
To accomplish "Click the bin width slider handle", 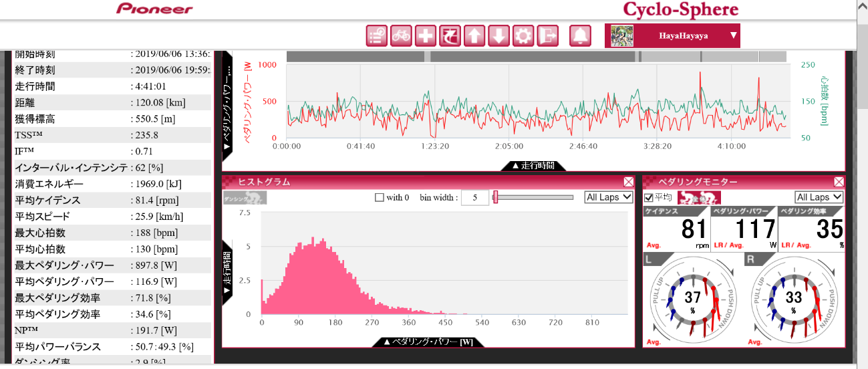I will coord(496,197).
